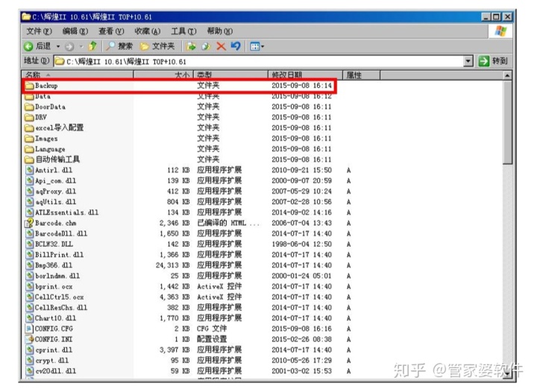Screen dimensions: 537x392
Task: Click the scrollbar up arrow
Action: pyautogui.click(x=507, y=75)
